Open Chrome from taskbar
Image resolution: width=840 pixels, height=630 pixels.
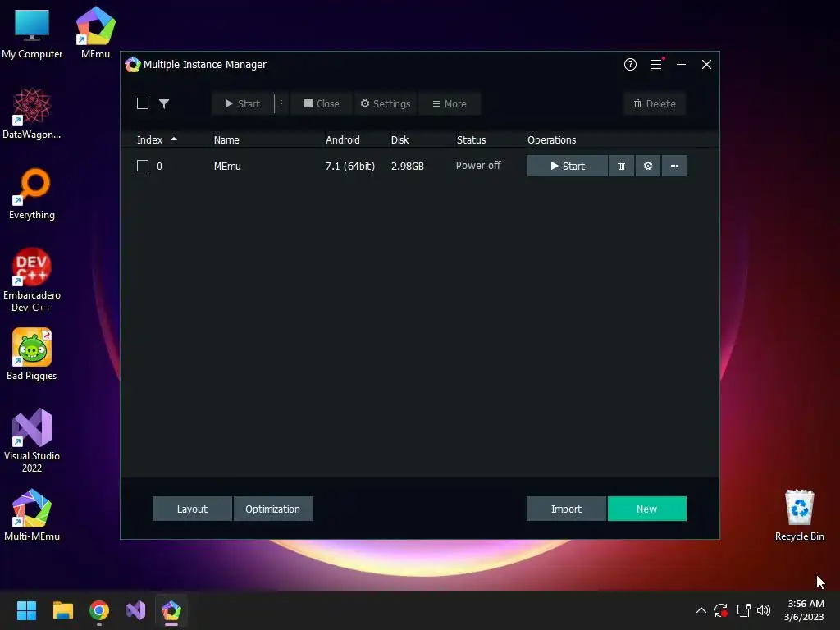click(99, 610)
